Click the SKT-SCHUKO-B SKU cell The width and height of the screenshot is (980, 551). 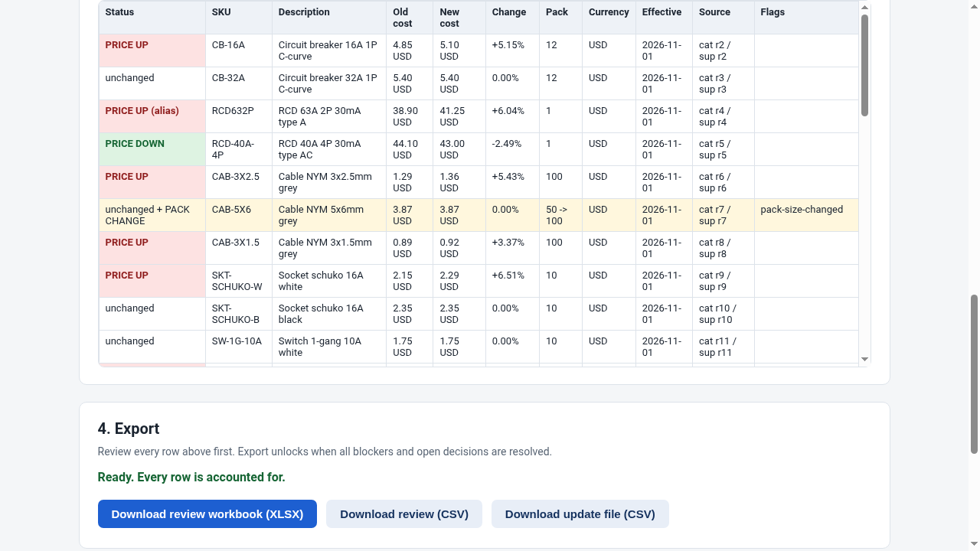(239, 314)
